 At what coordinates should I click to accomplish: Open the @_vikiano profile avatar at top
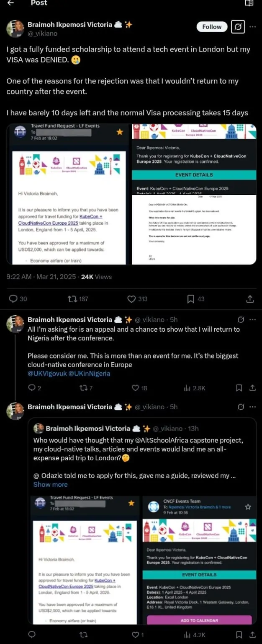(15, 29)
